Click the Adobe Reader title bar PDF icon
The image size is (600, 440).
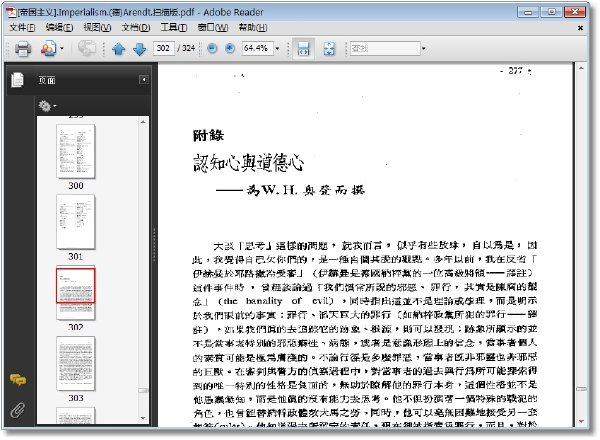coord(11,12)
